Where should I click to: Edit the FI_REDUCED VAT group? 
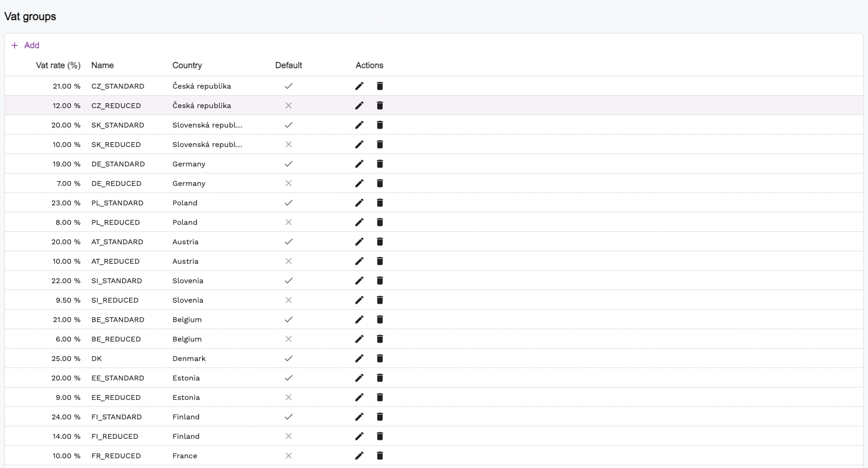[359, 436]
